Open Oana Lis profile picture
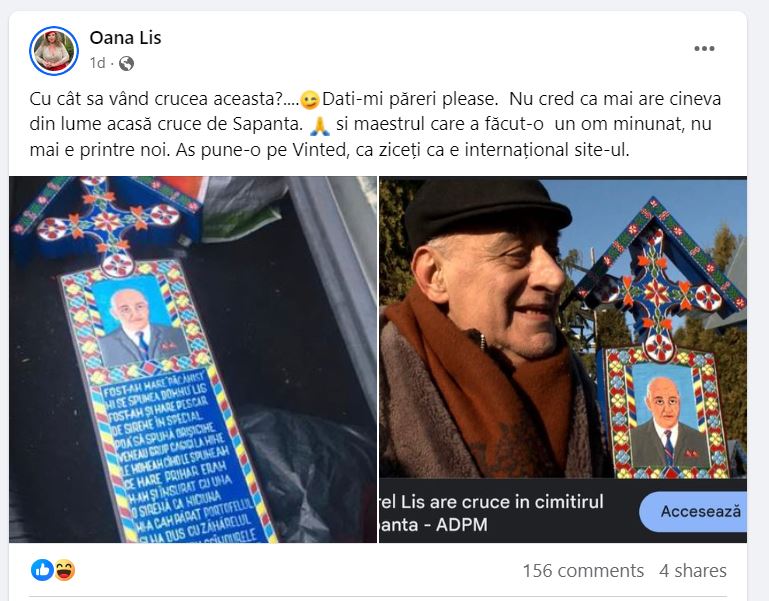The height and width of the screenshot is (601, 769). [53, 51]
